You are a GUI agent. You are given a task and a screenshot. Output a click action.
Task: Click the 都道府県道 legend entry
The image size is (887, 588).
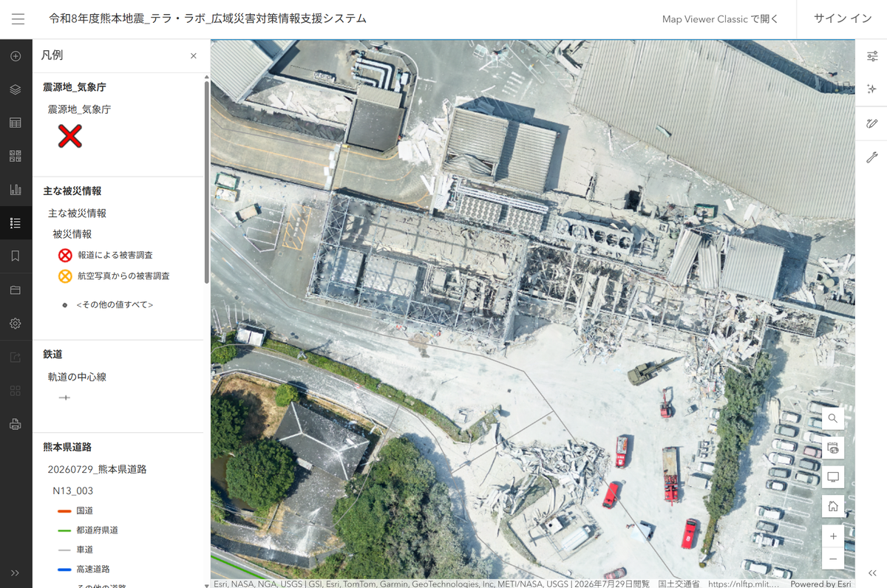tap(97, 530)
